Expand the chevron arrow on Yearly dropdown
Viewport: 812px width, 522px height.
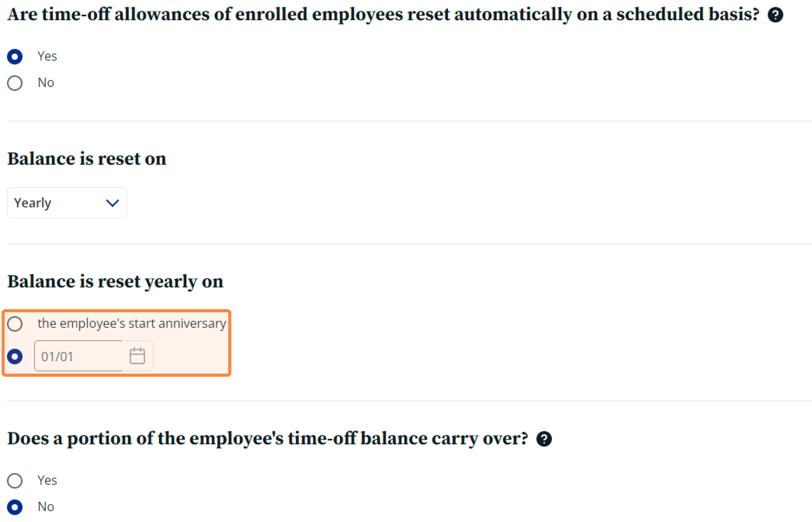112,203
